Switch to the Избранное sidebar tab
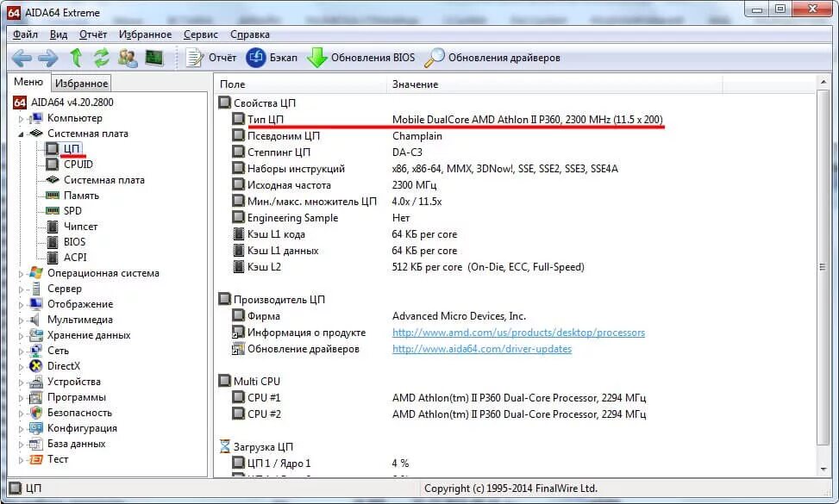The width and height of the screenshot is (839, 504). (81, 84)
